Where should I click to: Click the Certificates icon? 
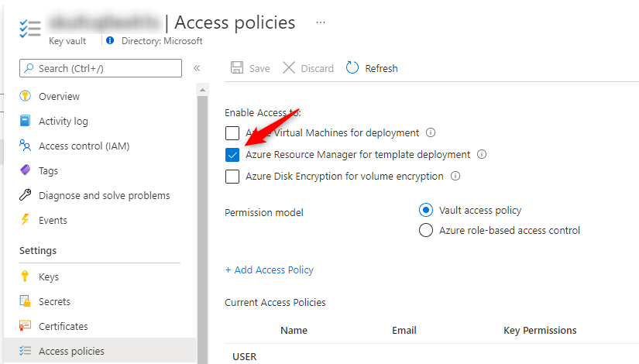point(25,326)
